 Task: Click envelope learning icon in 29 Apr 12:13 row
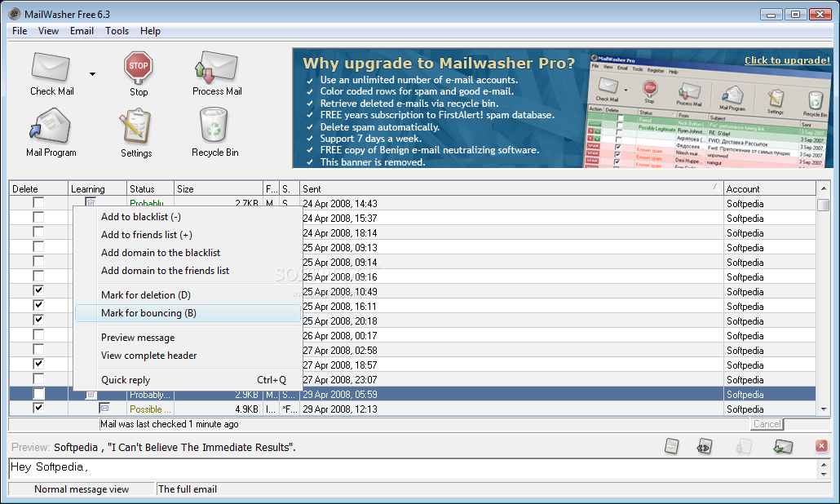point(104,408)
